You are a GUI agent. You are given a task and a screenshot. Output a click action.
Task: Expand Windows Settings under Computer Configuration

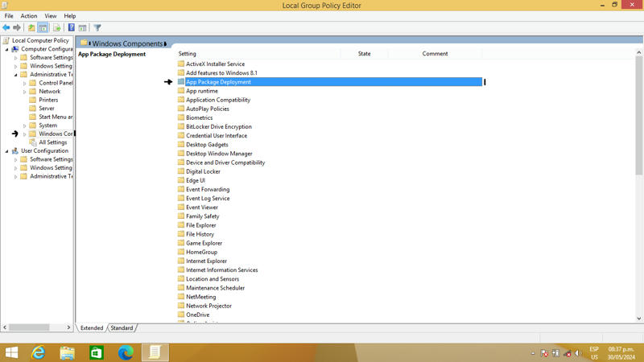tap(16, 66)
